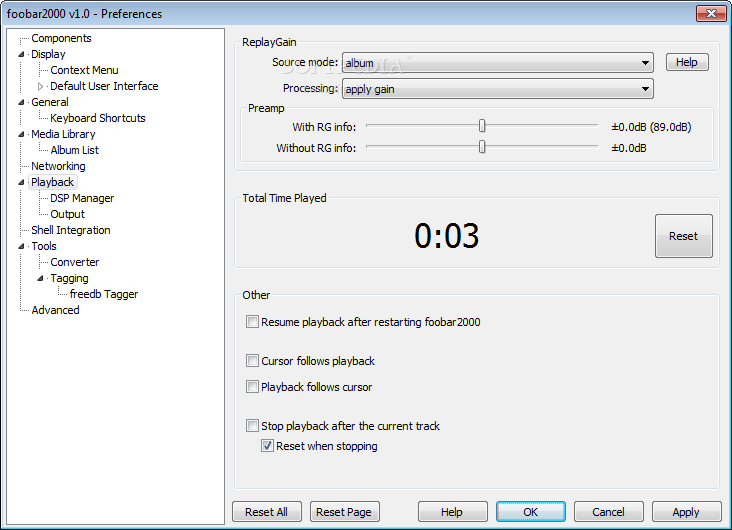Screen dimensions: 732x530
Task: Open the Converter settings page
Action: [x=74, y=262]
